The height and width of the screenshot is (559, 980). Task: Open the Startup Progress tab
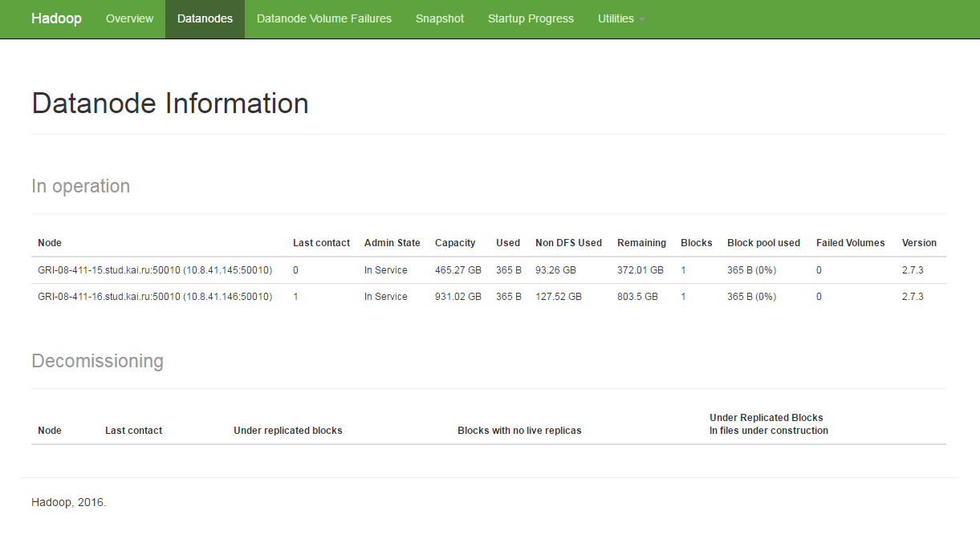531,18
